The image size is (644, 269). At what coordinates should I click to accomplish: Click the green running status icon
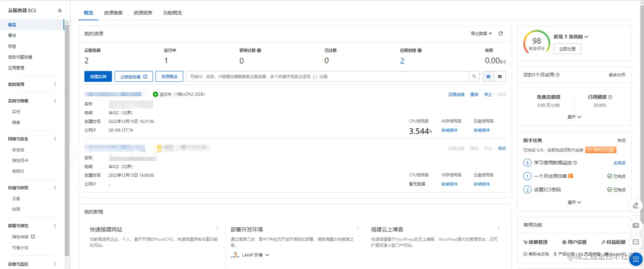(x=155, y=94)
